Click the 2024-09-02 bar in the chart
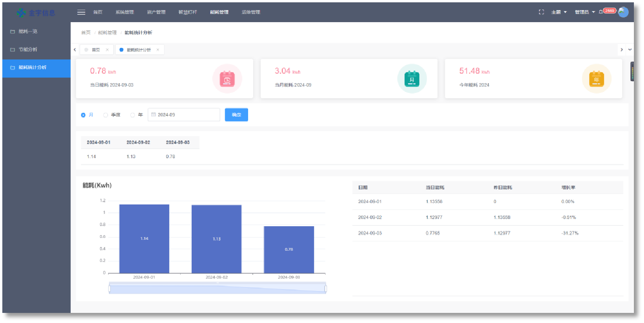Image resolution: width=644 pixels, height=323 pixels. click(217, 239)
